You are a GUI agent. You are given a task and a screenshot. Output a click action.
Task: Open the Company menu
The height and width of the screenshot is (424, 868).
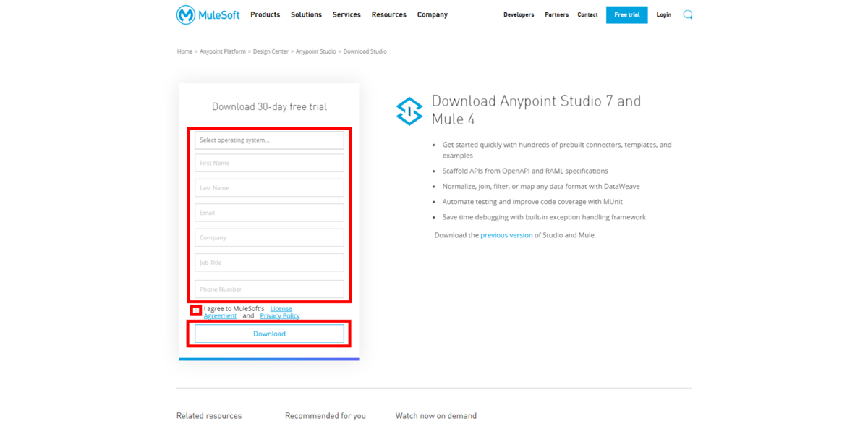coord(433,14)
